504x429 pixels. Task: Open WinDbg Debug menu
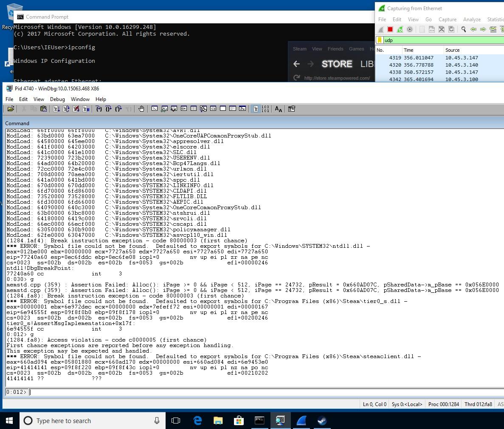57,99
